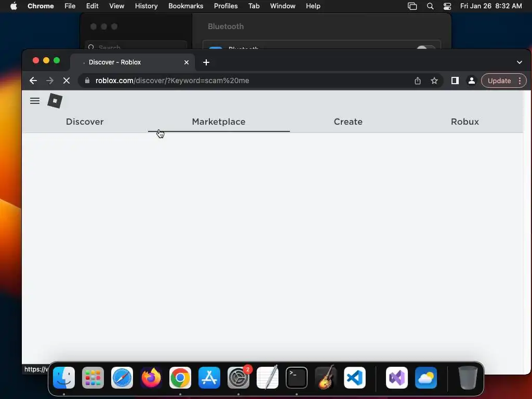Screen dimensions: 532x399
Task: Open a new tab
Action: [x=206, y=62]
